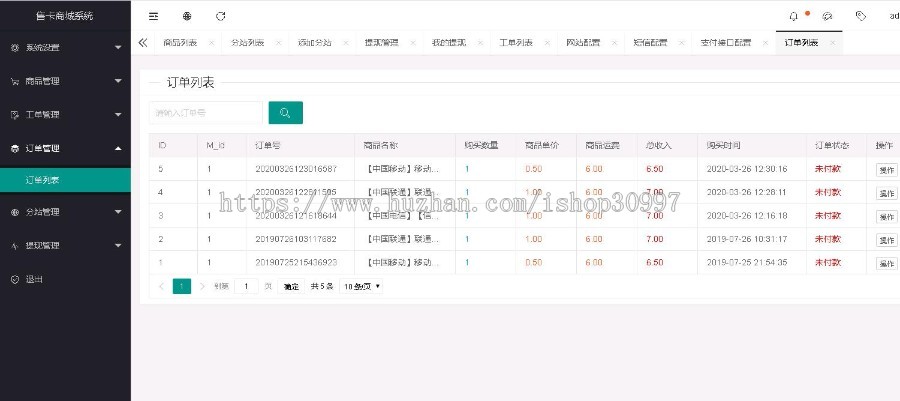This screenshot has height=401, width=900.
Task: Click 操作 for order at 12:30:16
Action: point(887,170)
